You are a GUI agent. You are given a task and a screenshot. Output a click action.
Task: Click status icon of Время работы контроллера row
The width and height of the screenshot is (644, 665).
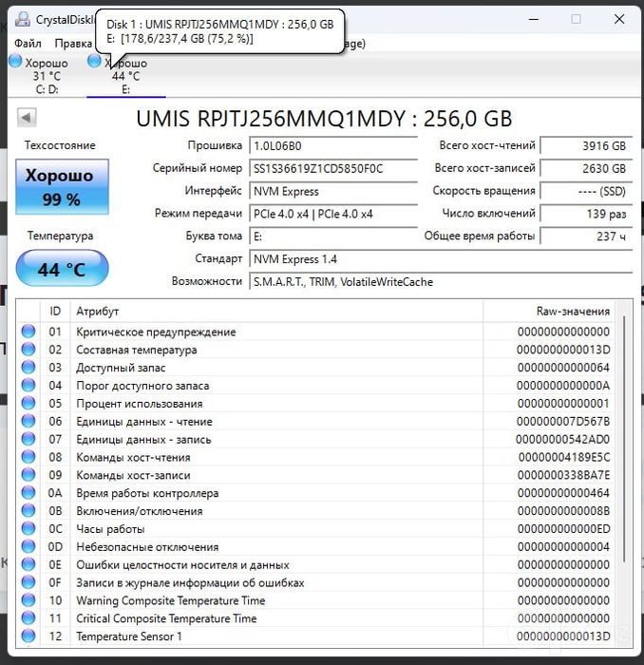(x=28, y=492)
